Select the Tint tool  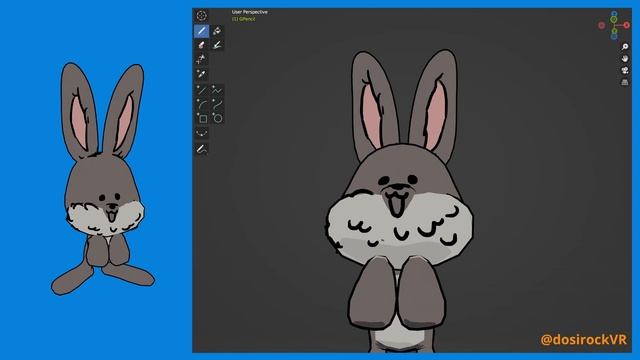(x=217, y=45)
